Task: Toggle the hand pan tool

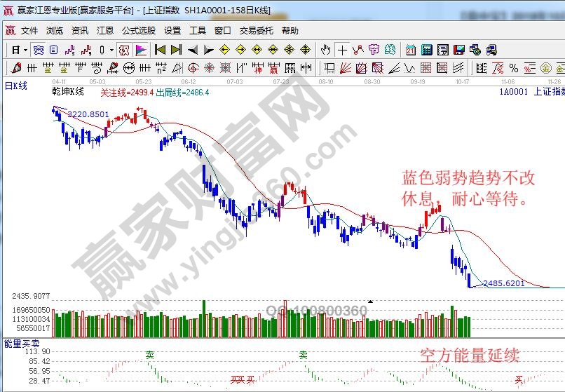Action: 325,50
